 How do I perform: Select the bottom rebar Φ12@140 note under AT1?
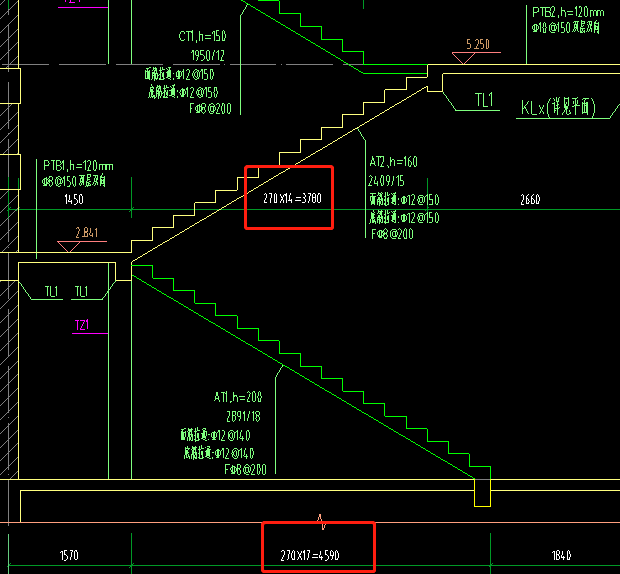point(219,453)
